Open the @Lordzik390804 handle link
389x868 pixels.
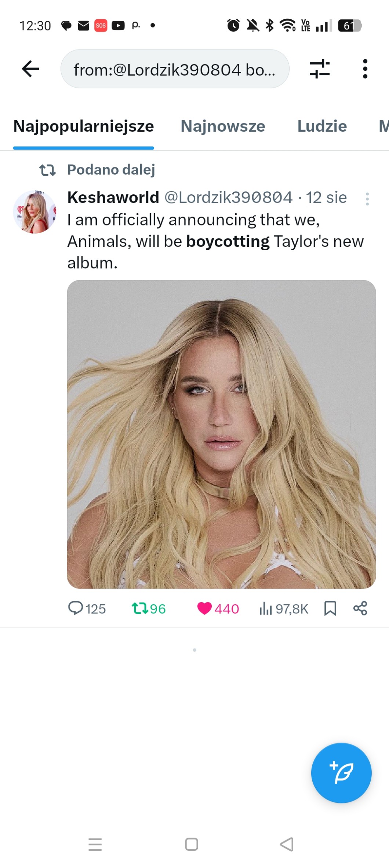coord(228,197)
